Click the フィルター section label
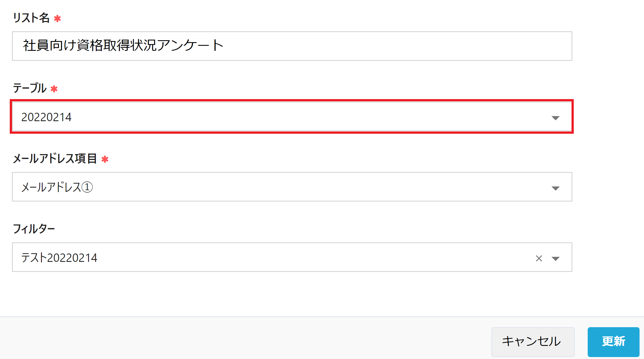This screenshot has width=644, height=359. [34, 229]
